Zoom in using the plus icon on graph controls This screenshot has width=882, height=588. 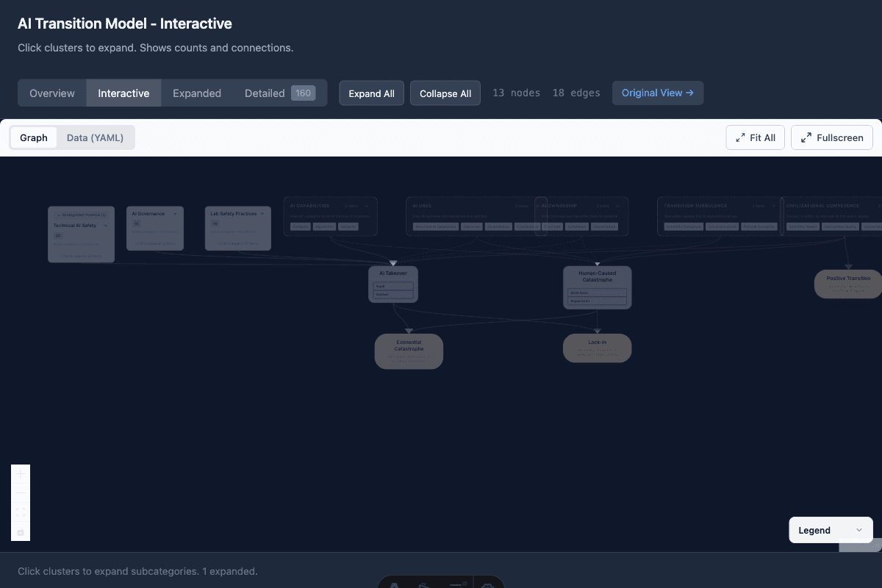[x=20, y=473]
